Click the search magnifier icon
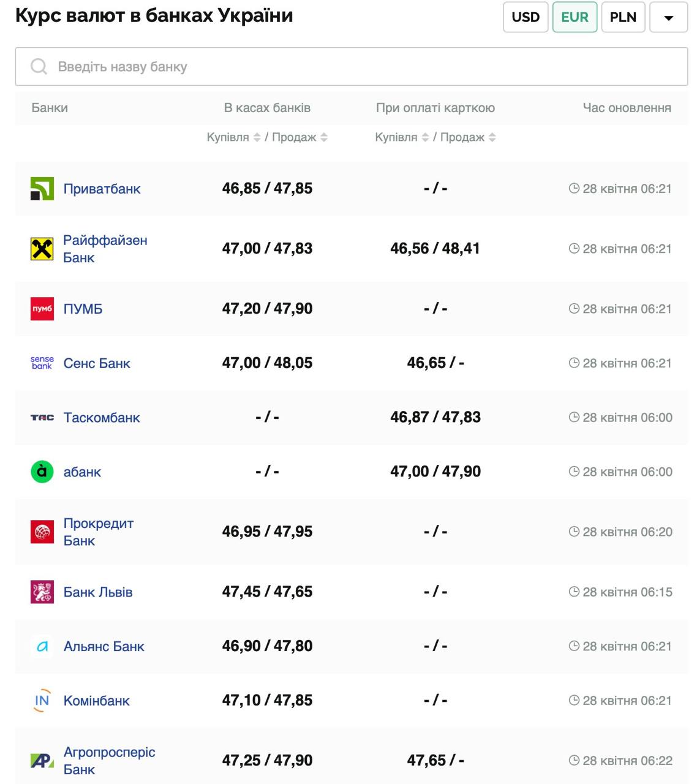This screenshot has width=697, height=784. [39, 67]
